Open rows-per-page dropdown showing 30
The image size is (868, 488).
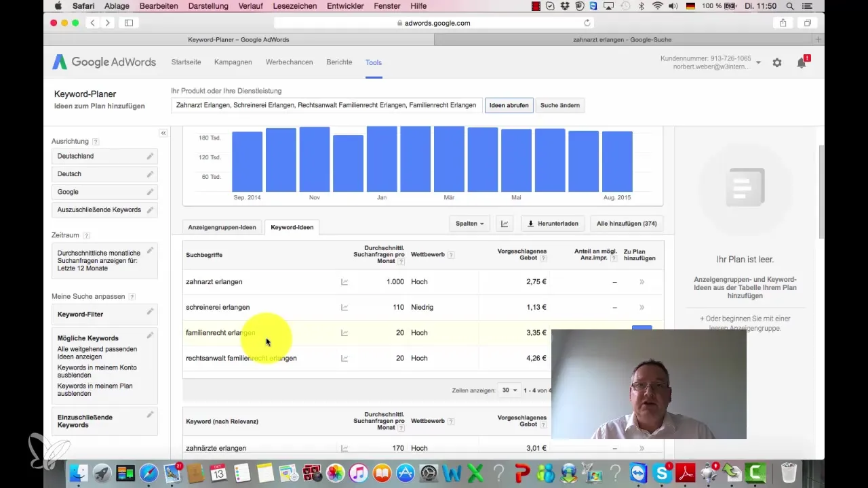[x=509, y=390]
